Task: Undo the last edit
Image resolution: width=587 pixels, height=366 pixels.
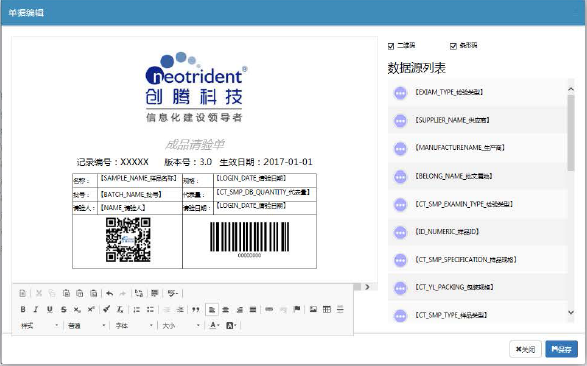Action: click(x=109, y=293)
